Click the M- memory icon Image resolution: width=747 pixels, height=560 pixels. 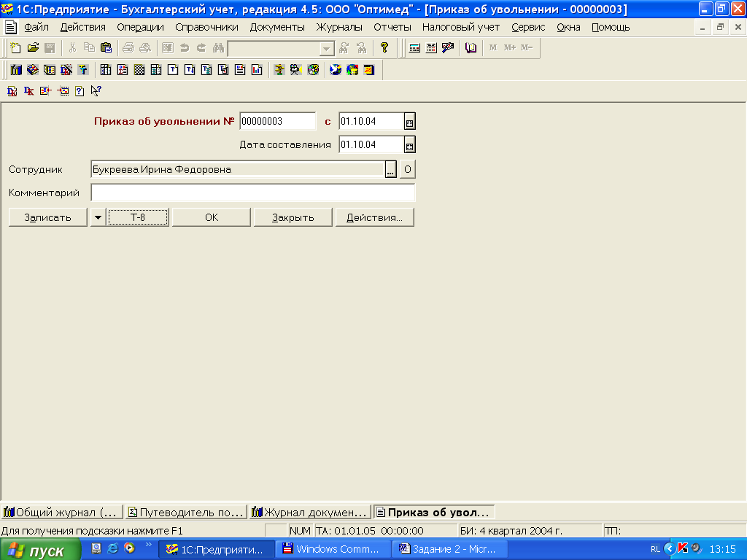[x=527, y=47]
